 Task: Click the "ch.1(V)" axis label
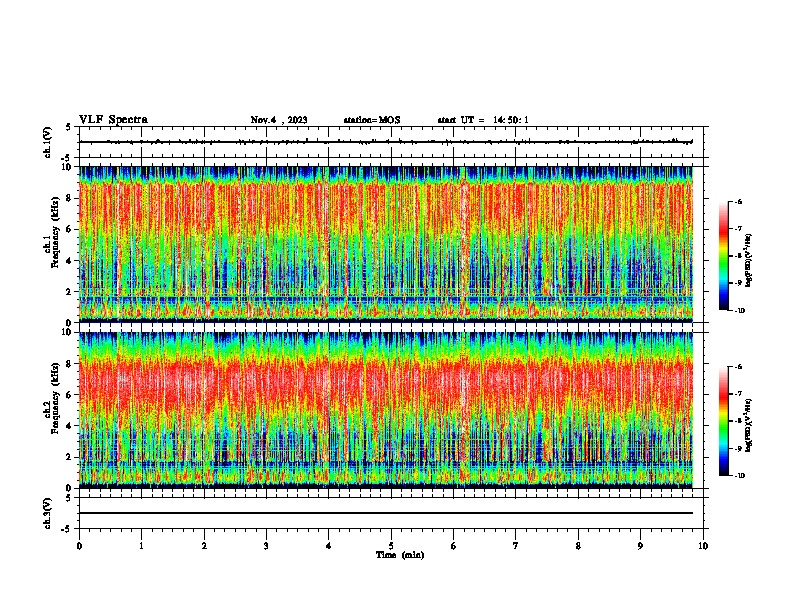tap(47, 142)
